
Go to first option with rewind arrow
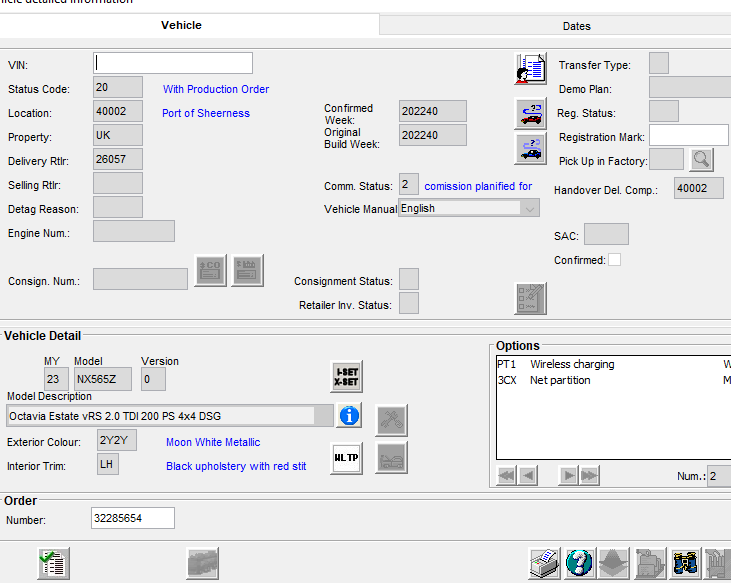tap(507, 475)
